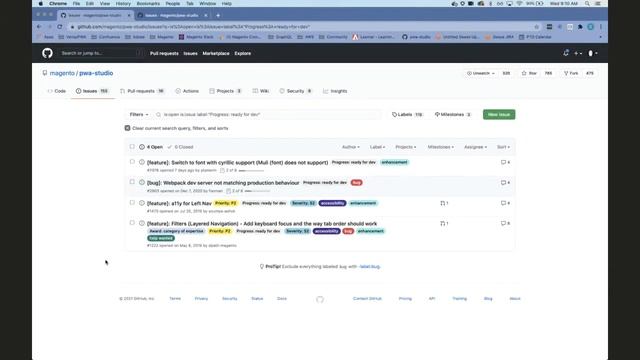Open the notifications bell in GitHub header
640x360 pixels.
click(x=566, y=53)
